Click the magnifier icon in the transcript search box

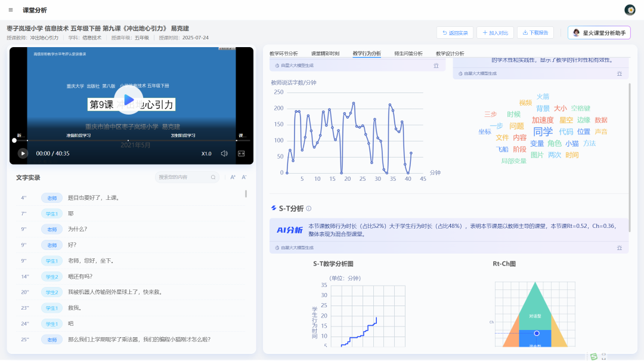pyautogui.click(x=213, y=177)
